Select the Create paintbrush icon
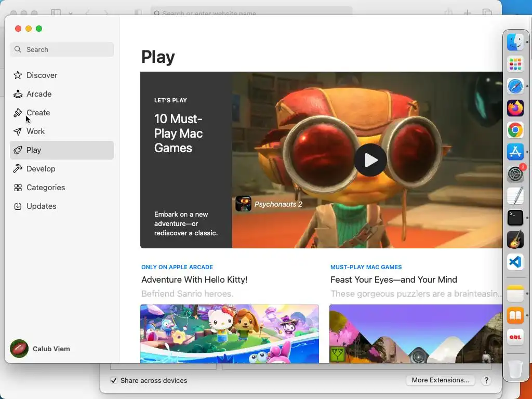The image size is (532, 399). [18, 112]
